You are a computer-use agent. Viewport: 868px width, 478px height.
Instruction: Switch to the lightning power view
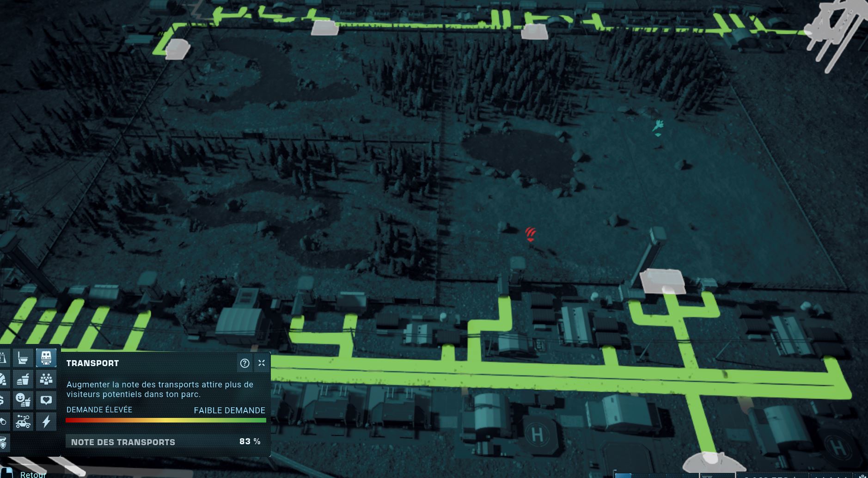pos(46,421)
